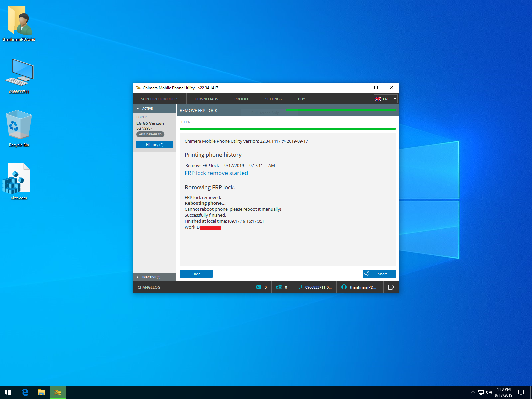Screen dimensions: 532x399
Task: Open File Explorer from the taskbar
Action: (41, 392)
